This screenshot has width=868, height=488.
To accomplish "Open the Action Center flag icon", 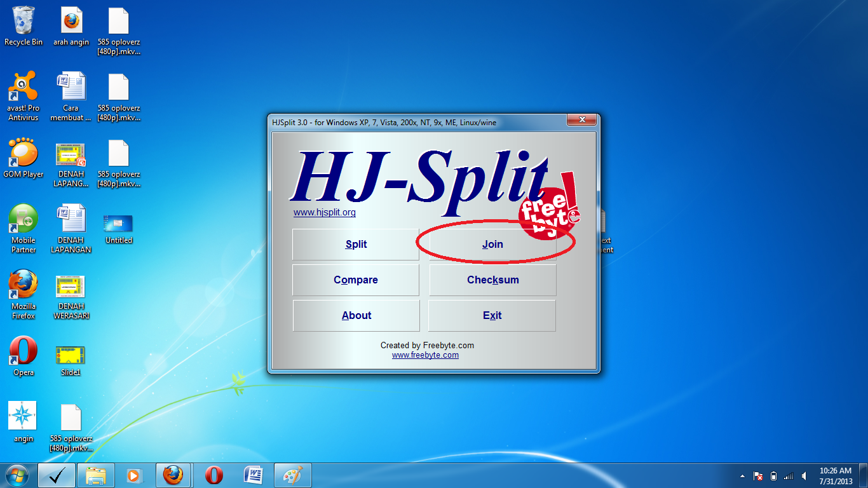I will pos(758,476).
